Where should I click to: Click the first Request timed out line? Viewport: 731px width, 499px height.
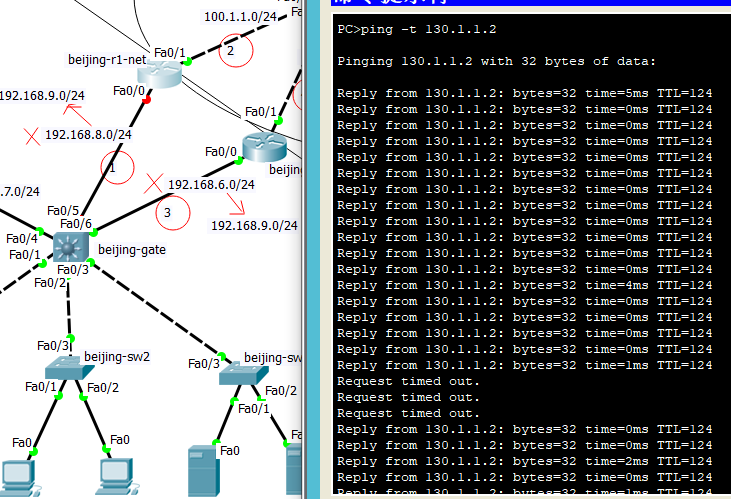tap(409, 381)
